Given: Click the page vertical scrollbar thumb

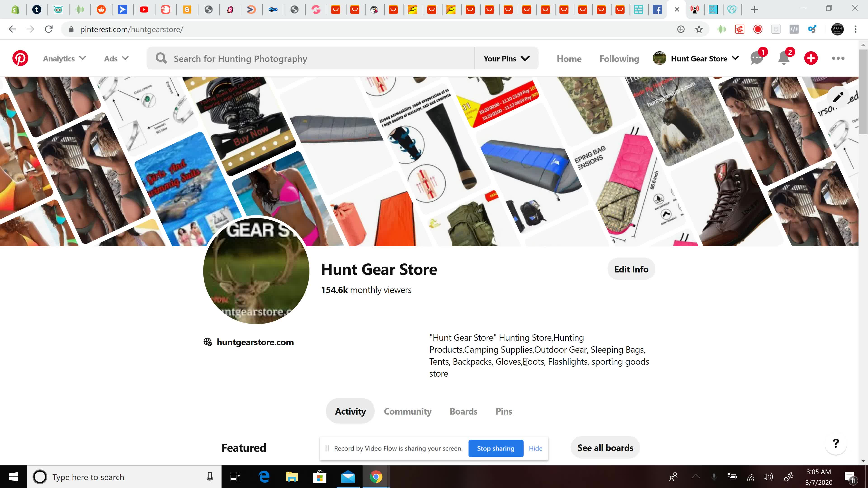Looking at the screenshot, I should 863,91.
